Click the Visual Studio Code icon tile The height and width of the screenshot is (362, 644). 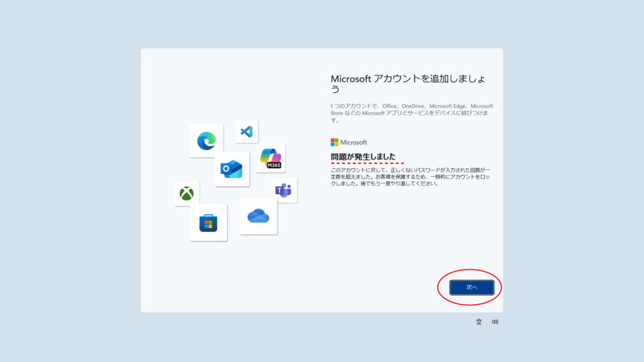[247, 132]
